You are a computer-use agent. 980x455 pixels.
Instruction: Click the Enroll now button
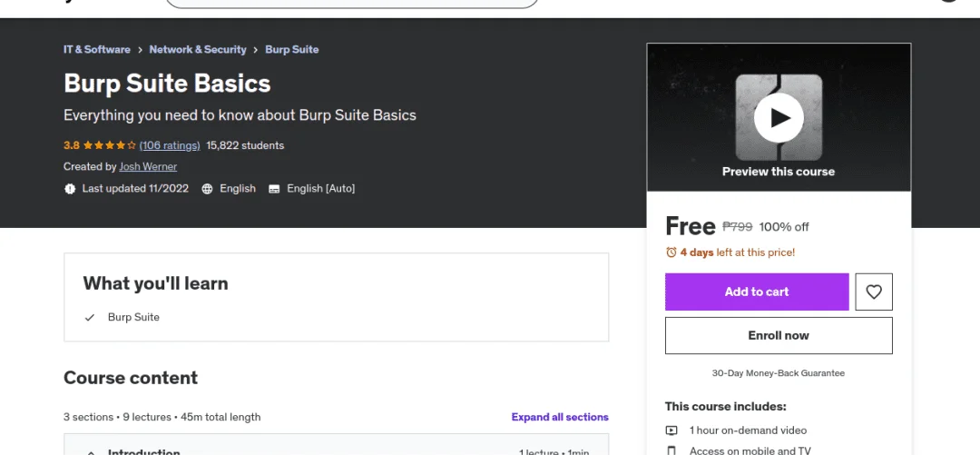779,335
